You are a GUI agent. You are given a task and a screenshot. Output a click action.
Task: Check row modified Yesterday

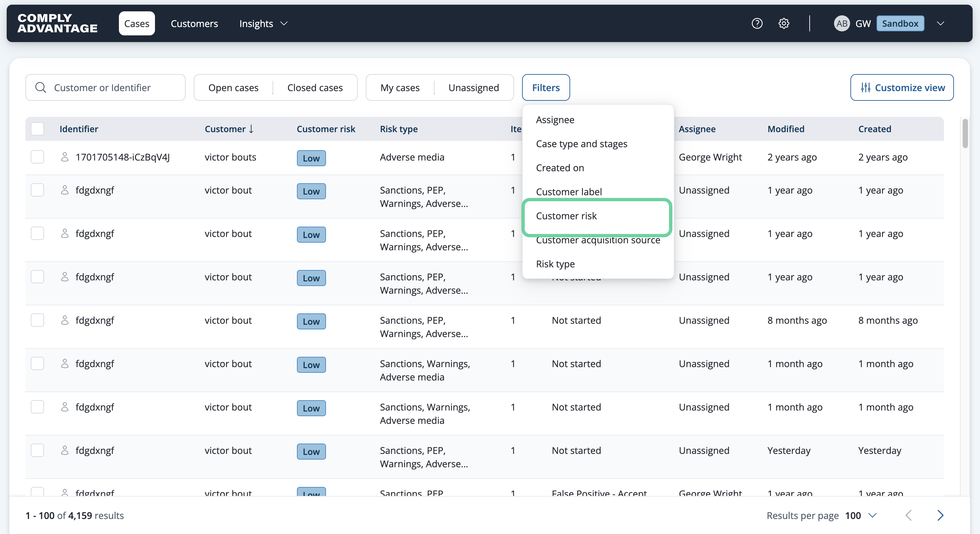pyautogui.click(x=37, y=450)
